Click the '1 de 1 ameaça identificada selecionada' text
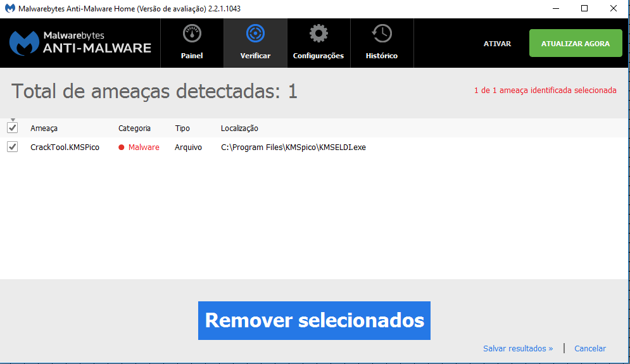Image resolution: width=630 pixels, height=364 pixels. pos(545,91)
